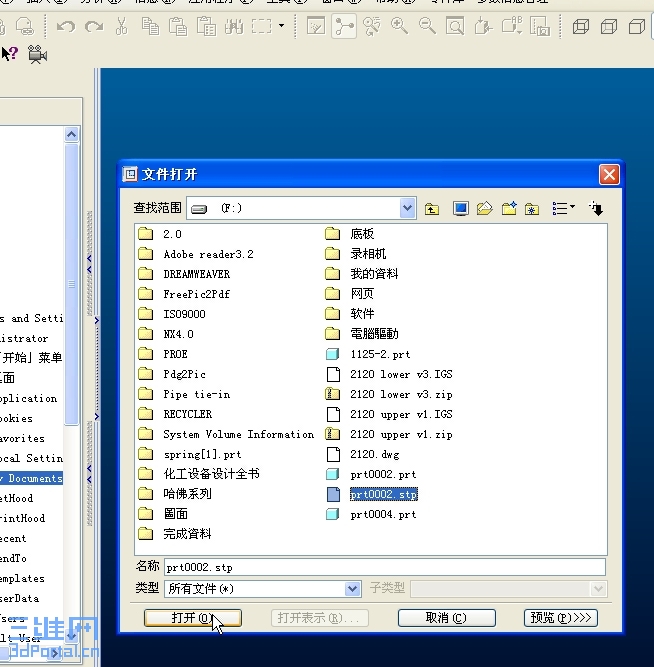Go up one folder level icon

(x=432, y=209)
